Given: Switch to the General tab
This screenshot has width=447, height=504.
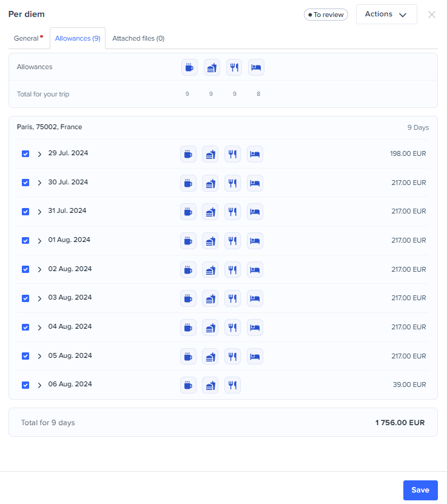Looking at the screenshot, I should (x=27, y=38).
